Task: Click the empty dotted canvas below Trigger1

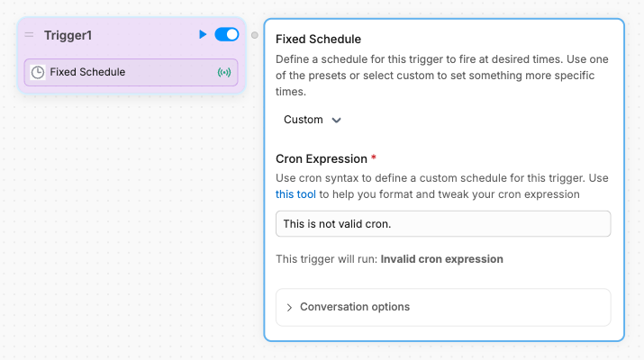Action: pos(126,225)
